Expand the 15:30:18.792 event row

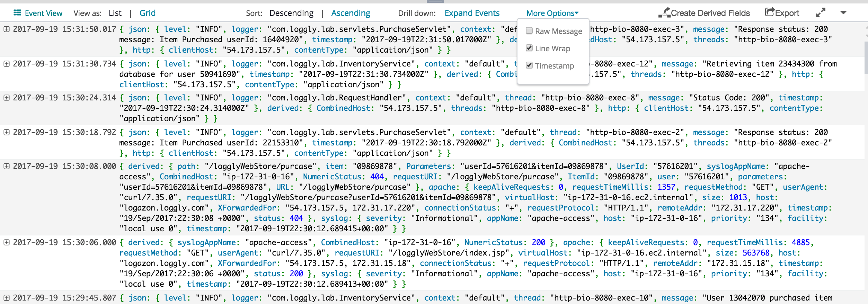pyautogui.click(x=6, y=132)
